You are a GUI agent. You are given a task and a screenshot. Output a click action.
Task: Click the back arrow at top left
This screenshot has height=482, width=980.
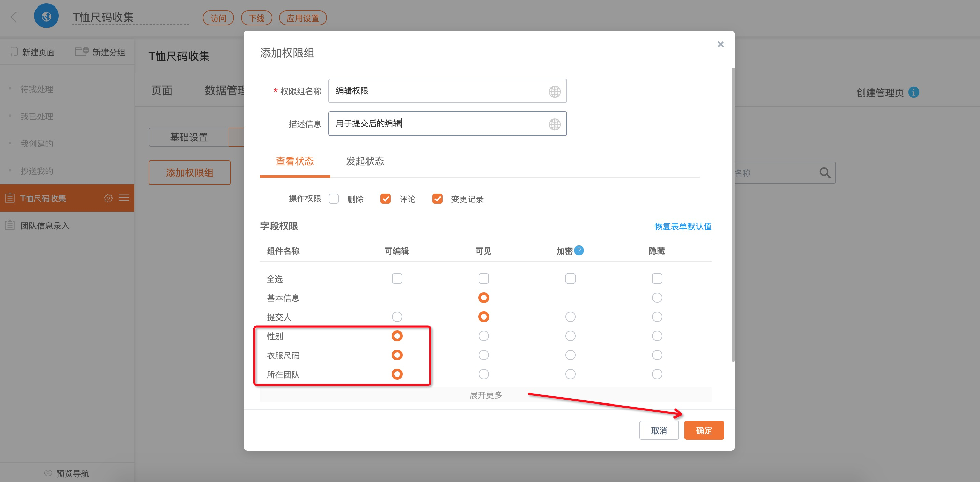pyautogui.click(x=14, y=17)
